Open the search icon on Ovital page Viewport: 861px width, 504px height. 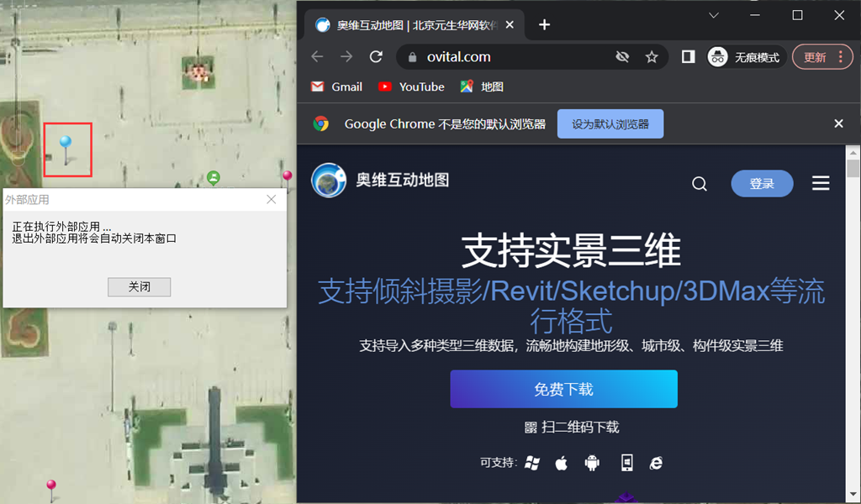click(x=700, y=184)
